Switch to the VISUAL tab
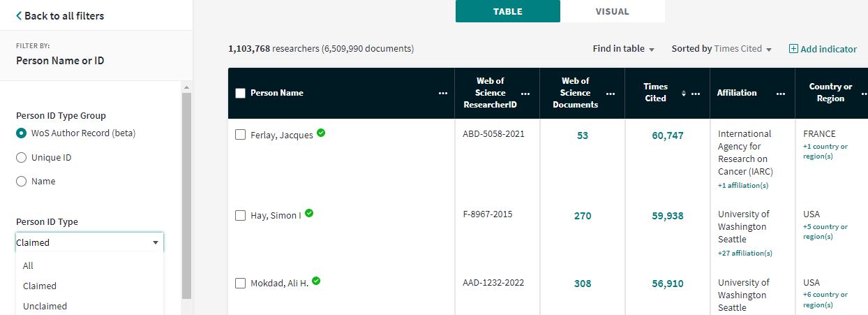 612,11
